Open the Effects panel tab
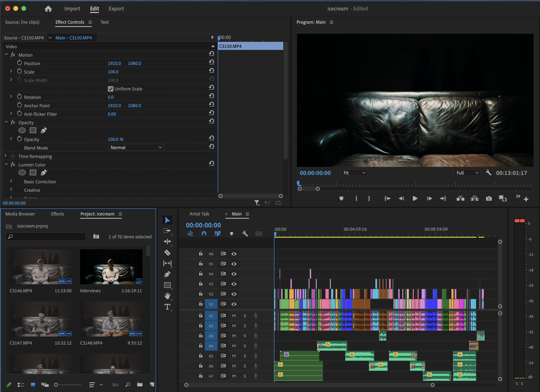The image size is (540, 392). click(x=58, y=214)
